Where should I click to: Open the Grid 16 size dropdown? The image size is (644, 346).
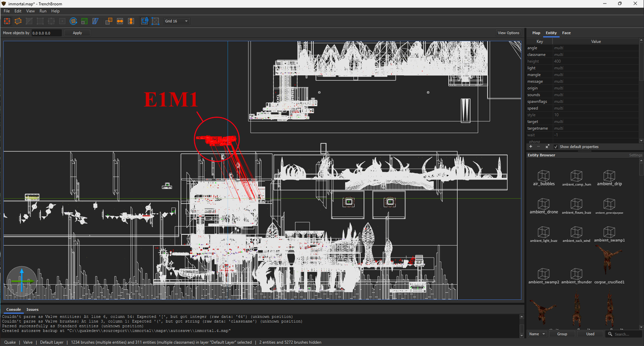(x=177, y=21)
